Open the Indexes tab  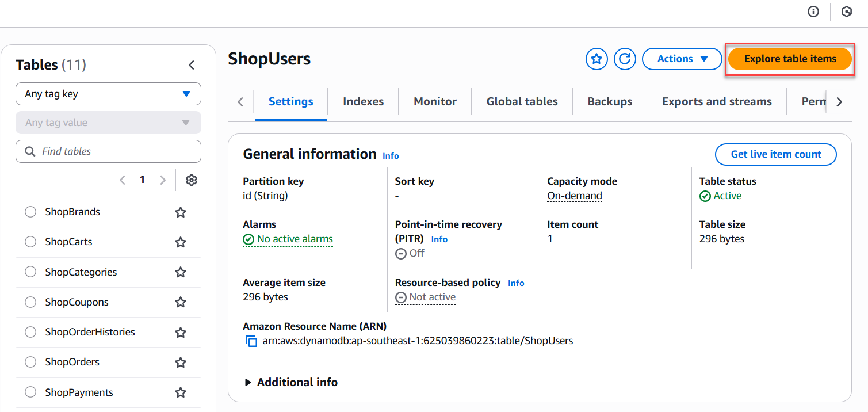click(363, 102)
